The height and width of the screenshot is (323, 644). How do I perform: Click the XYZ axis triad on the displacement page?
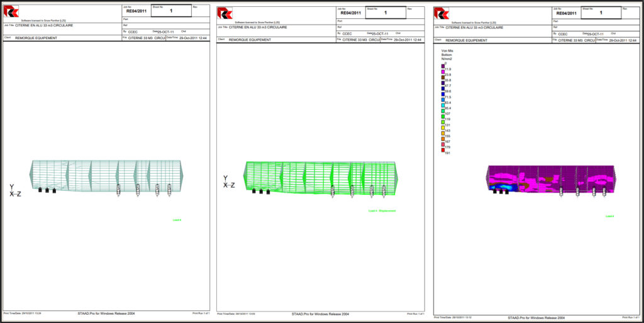229,182
